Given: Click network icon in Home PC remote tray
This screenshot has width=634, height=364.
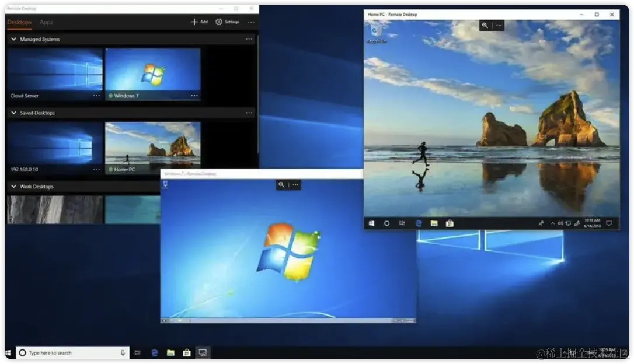Looking at the screenshot, I should (x=569, y=223).
